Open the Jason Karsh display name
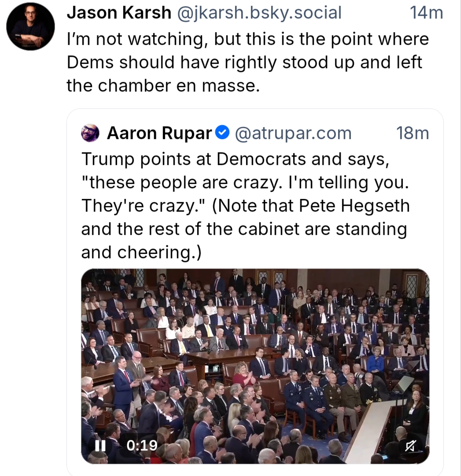The image size is (461, 476). [x=119, y=13]
